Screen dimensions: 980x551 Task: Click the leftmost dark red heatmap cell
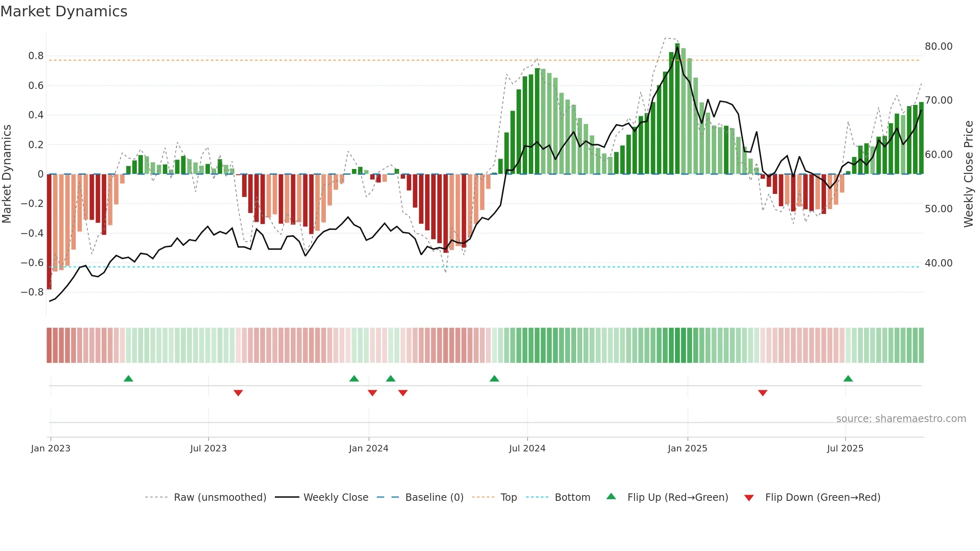(49, 345)
